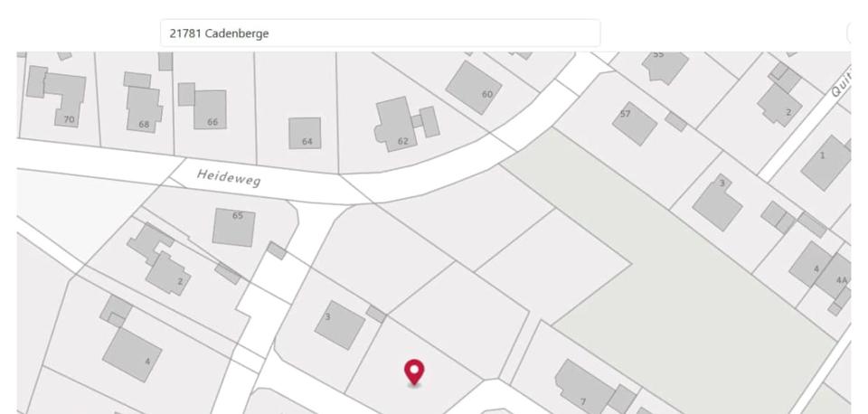
Task: Select building number 65 below Heideweg
Action: [233, 227]
